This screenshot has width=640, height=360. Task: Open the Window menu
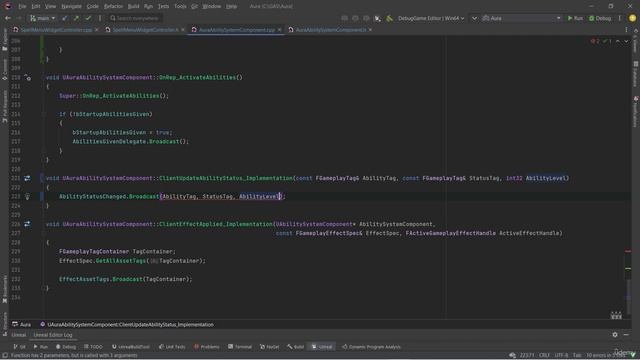(211, 7)
